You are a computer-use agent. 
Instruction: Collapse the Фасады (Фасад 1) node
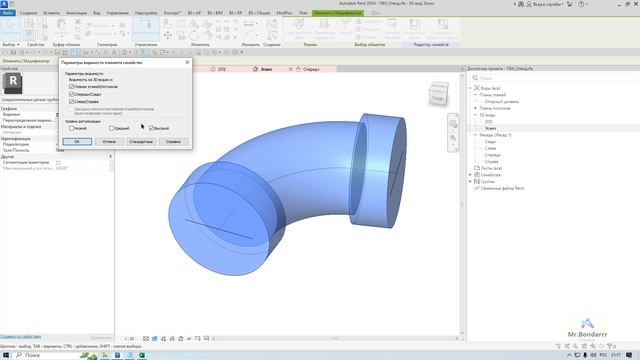[x=475, y=135]
